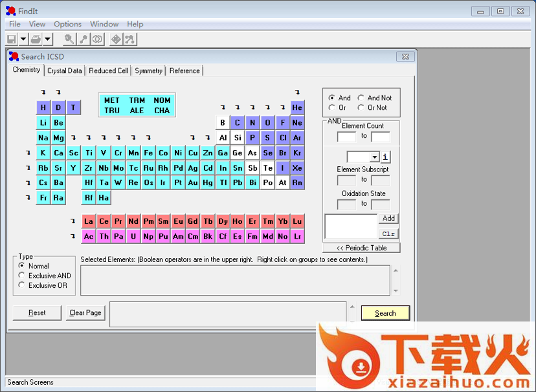Click the magnifying glass search toolbar icon
The width and height of the screenshot is (536, 392).
point(69,39)
